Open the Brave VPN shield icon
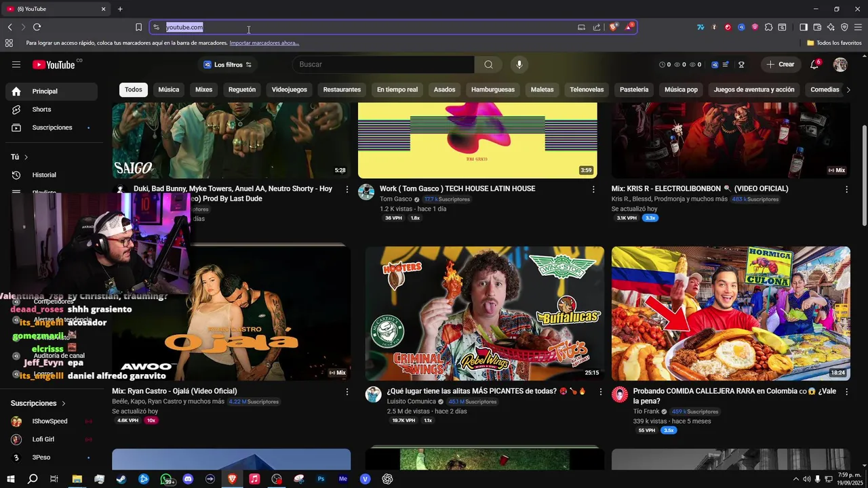Viewport: 868px width, 488px height. [x=844, y=27]
